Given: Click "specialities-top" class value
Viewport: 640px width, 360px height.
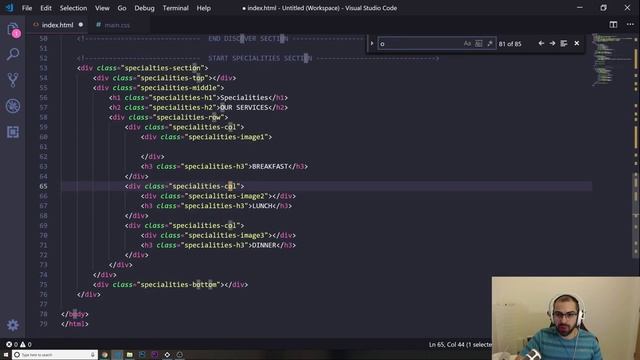Looking at the screenshot, I should pyautogui.click(x=172, y=78).
